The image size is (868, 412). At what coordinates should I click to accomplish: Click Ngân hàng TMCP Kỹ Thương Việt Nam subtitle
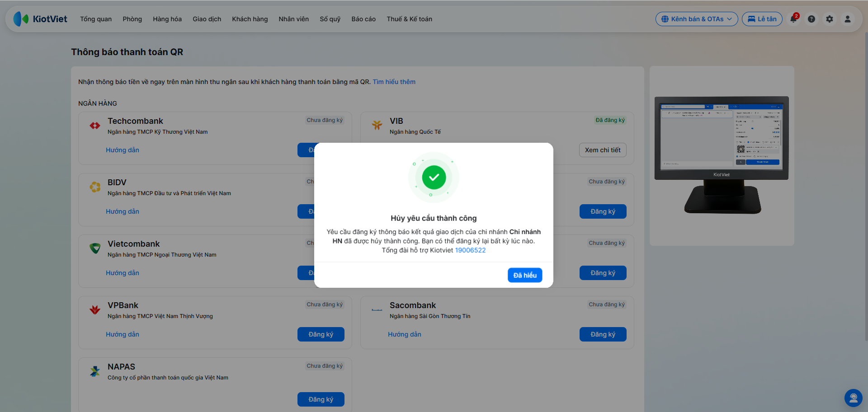click(158, 132)
